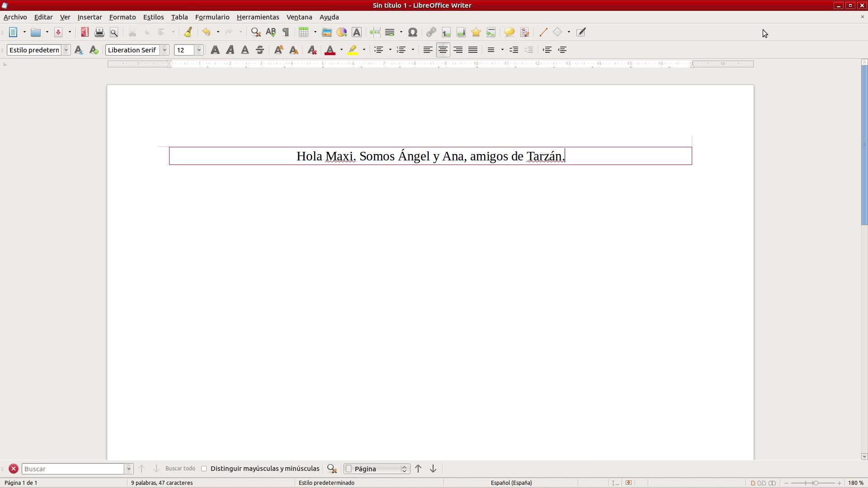
Task: Click the Insert Comment bubble icon
Action: click(x=509, y=32)
